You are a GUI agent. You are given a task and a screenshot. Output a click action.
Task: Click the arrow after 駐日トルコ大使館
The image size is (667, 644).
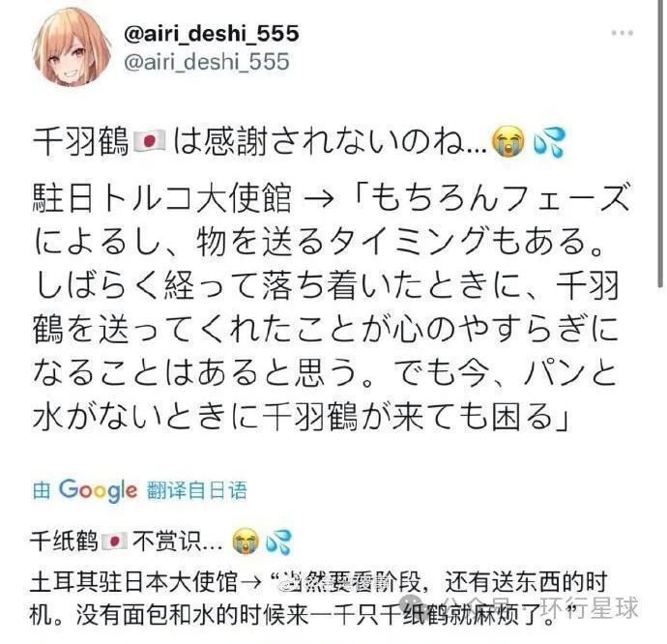319,200
